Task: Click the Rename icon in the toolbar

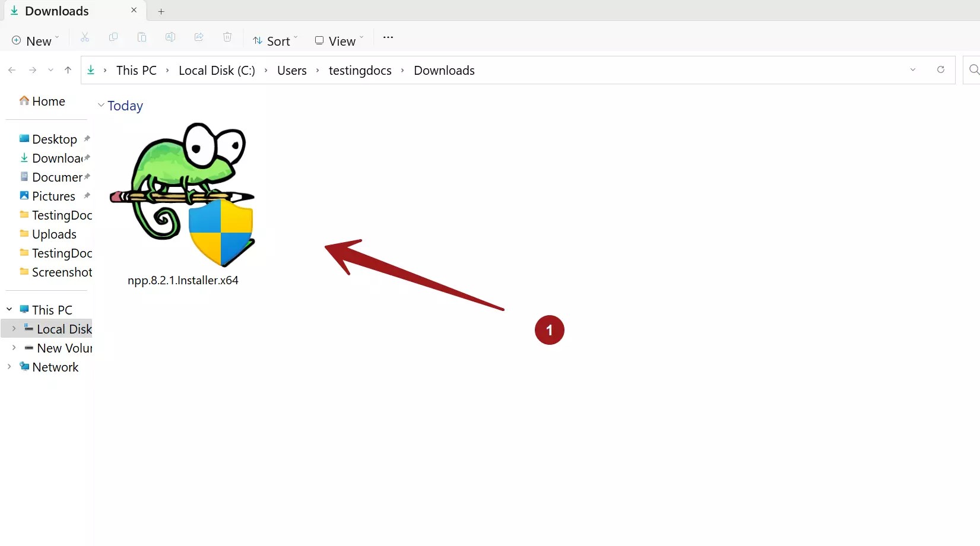Action: tap(170, 37)
